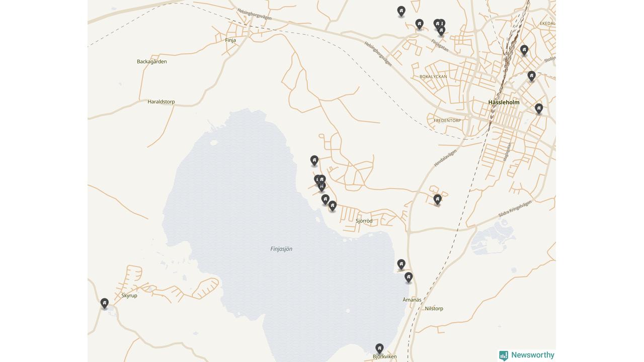Click the Nilstorp place label
Screen dimensions: 644x362
(x=434, y=309)
